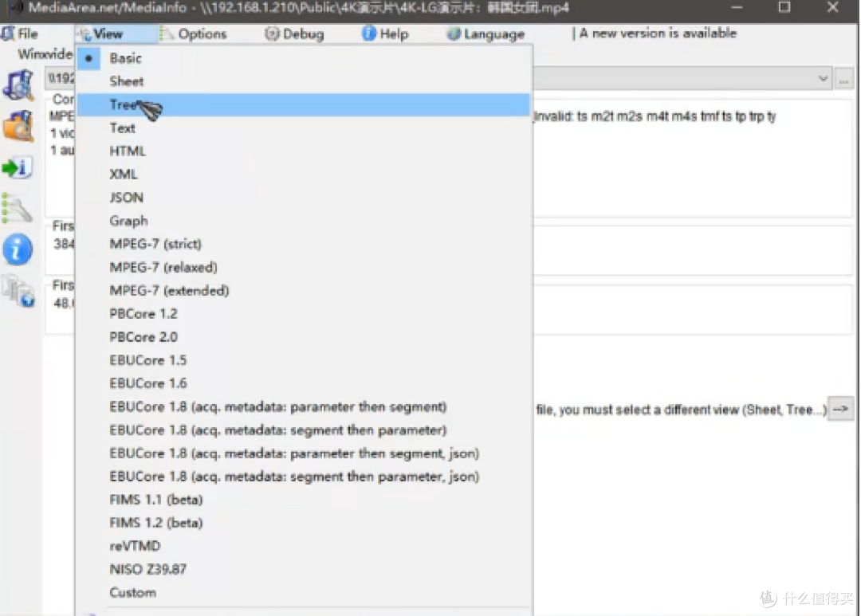Choose EBUCore 1.5 format

303,360
